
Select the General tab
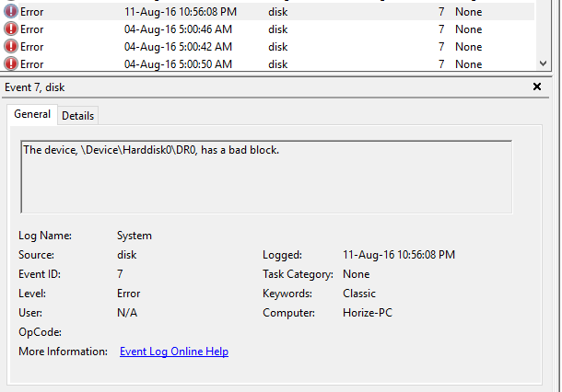click(x=32, y=114)
